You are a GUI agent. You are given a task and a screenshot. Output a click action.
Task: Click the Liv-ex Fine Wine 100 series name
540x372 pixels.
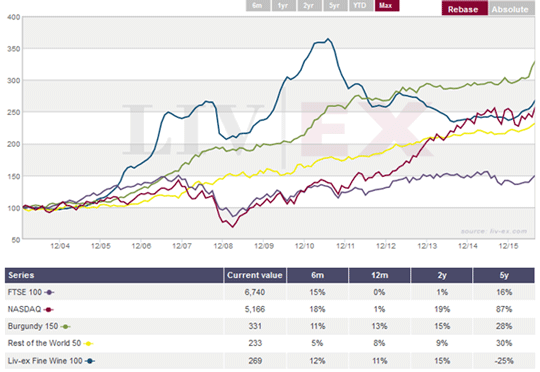(45, 361)
